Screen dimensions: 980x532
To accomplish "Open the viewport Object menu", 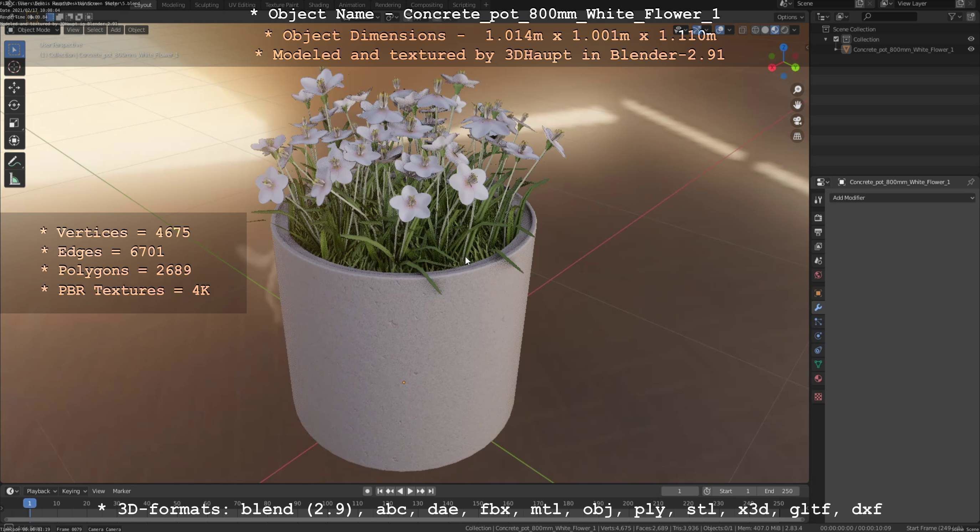I will pos(136,30).
